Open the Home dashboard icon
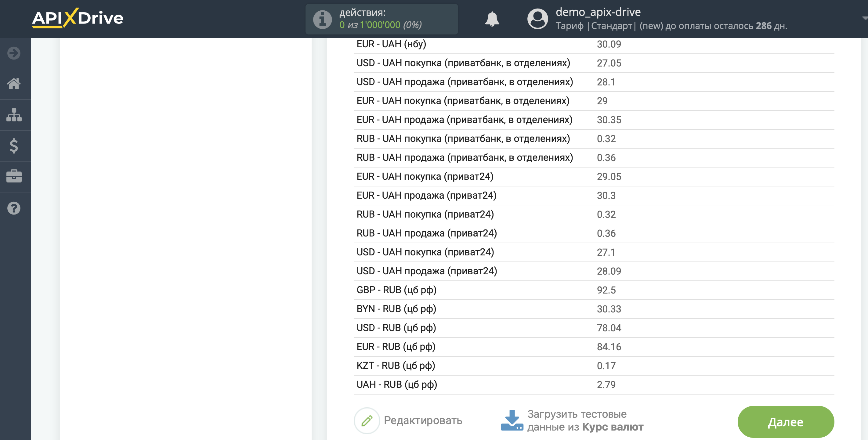868x440 pixels. point(14,84)
